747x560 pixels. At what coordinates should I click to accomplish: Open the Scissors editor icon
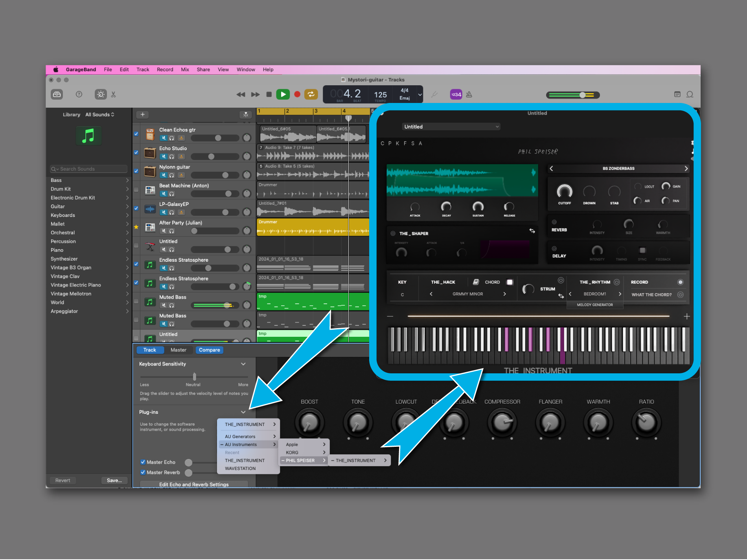[x=114, y=94]
